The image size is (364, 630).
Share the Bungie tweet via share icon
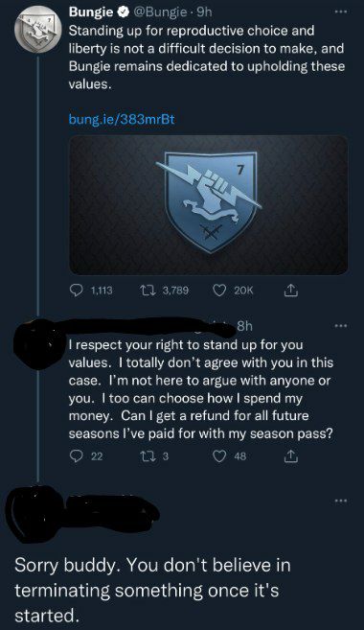point(291,291)
